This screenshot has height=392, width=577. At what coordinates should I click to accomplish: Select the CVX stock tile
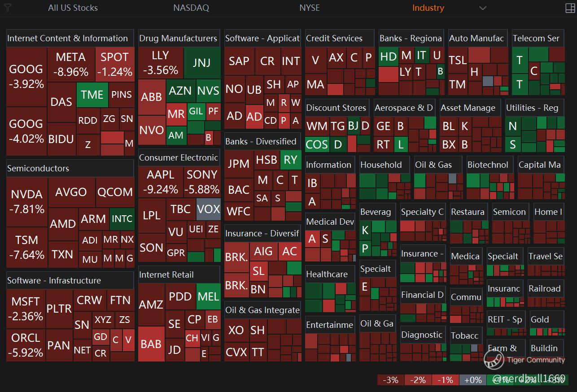[x=236, y=352]
